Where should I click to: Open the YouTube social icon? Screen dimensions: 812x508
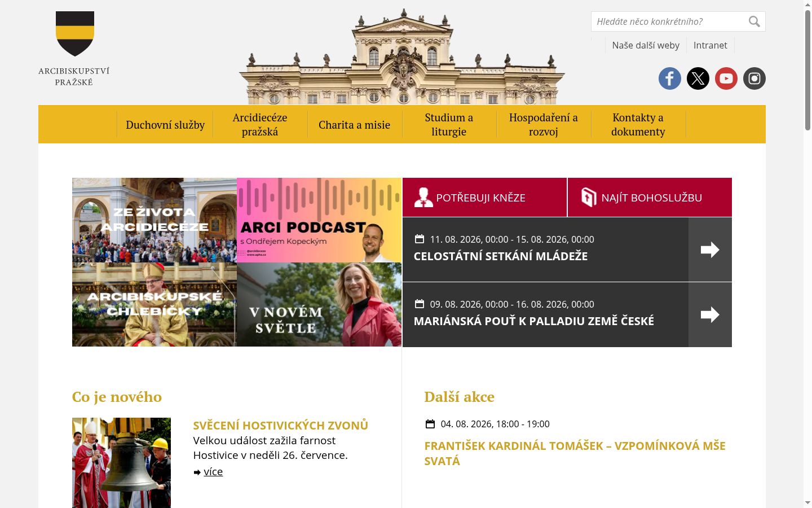726,78
